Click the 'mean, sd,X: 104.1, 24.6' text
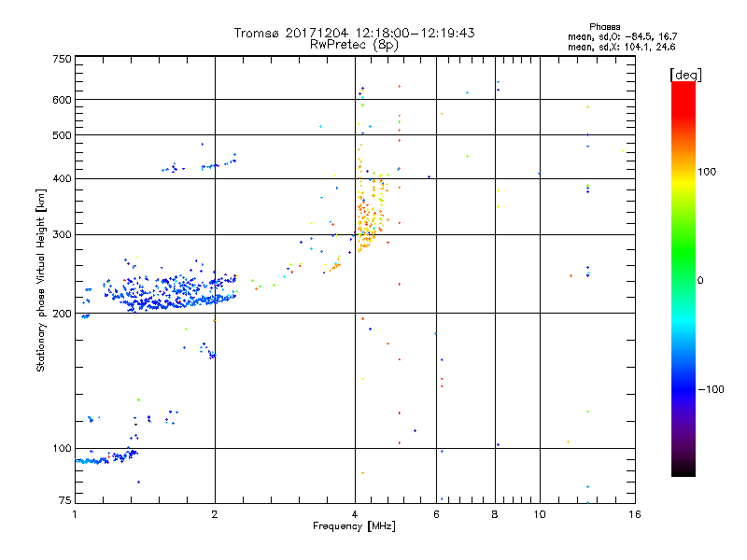 point(621,47)
